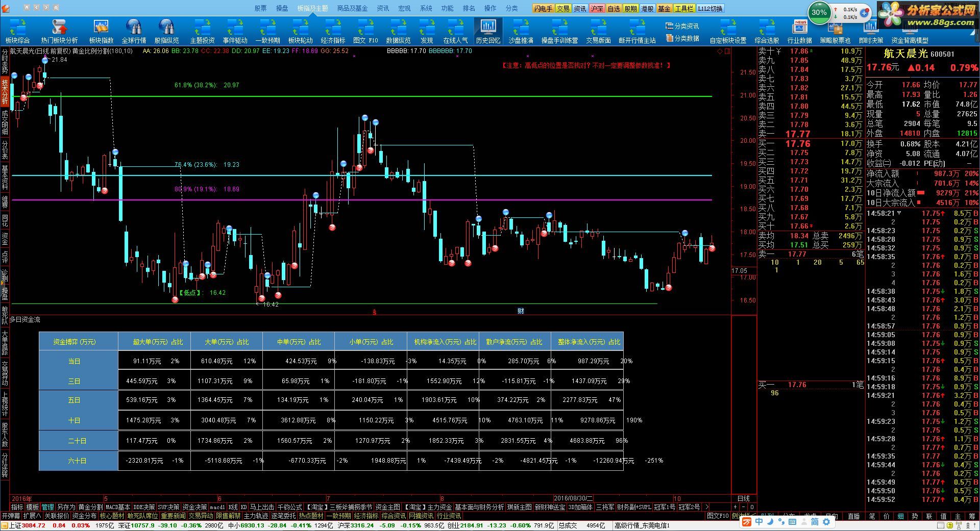
Task: Switch to 资金决策 indicator tab
Action: click(x=194, y=507)
